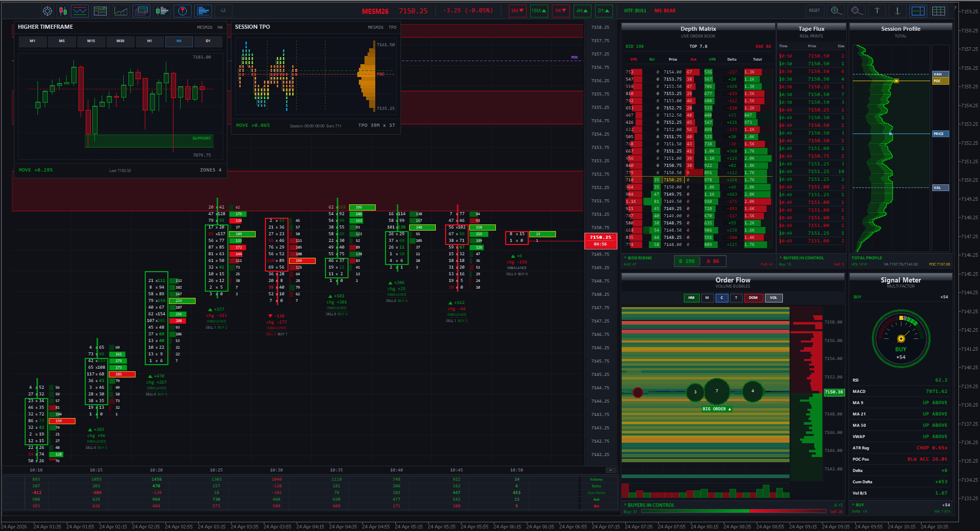
Task: Toggle the blue volume histogram icon
Action: pos(203,11)
